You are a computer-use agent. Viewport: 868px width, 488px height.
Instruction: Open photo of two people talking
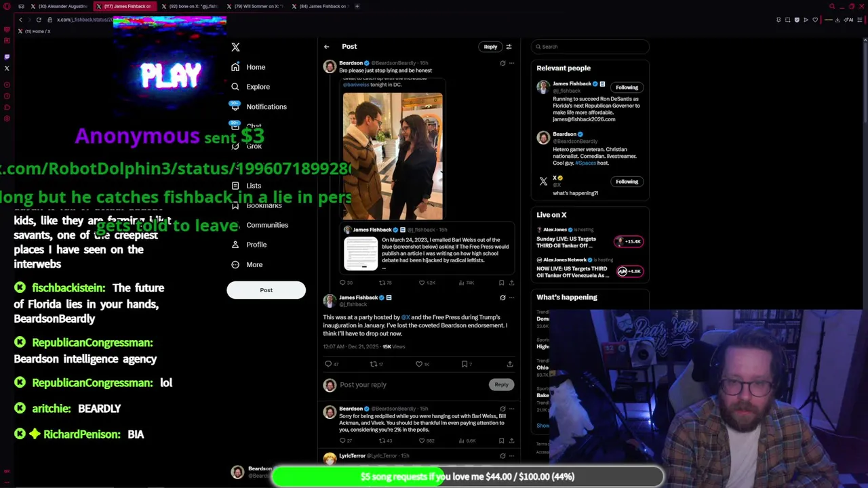coord(393,156)
